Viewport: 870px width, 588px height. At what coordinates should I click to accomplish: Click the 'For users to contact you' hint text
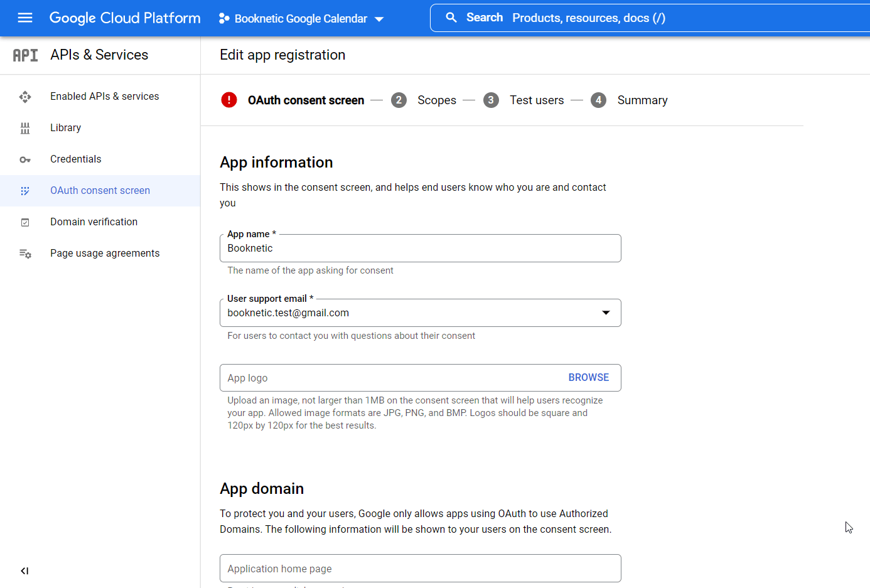point(351,336)
